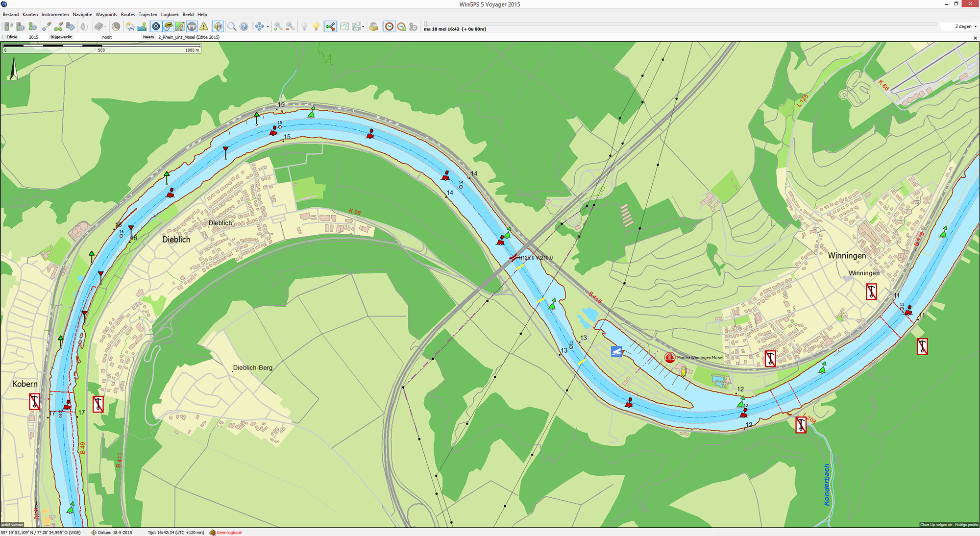
Task: Expand the pan tool dropdown arrow
Action: [x=268, y=27]
